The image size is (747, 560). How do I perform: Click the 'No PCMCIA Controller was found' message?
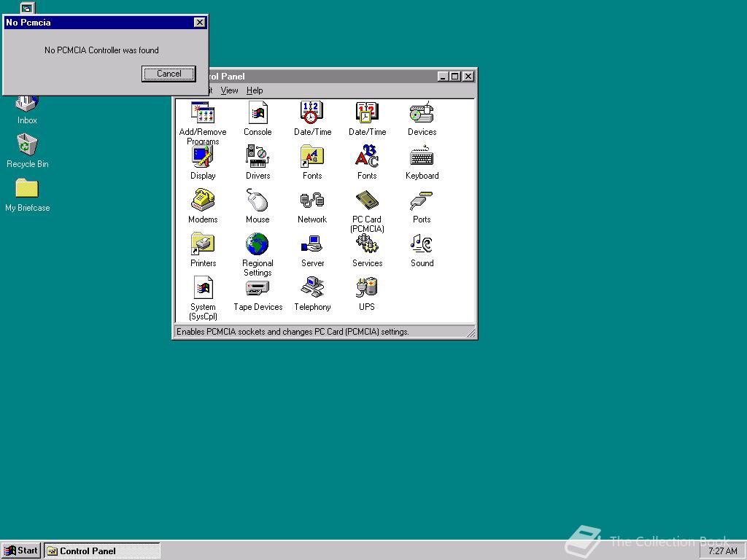point(101,50)
